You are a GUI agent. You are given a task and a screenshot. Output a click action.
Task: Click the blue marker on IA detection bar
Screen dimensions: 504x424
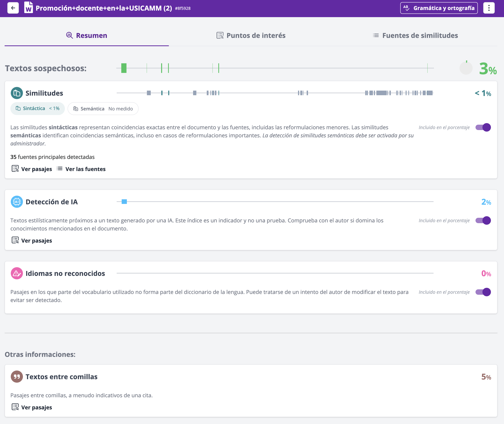[124, 202]
